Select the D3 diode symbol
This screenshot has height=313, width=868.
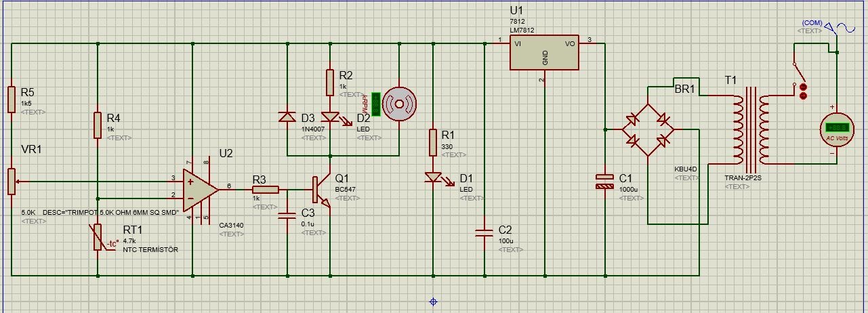(287, 117)
